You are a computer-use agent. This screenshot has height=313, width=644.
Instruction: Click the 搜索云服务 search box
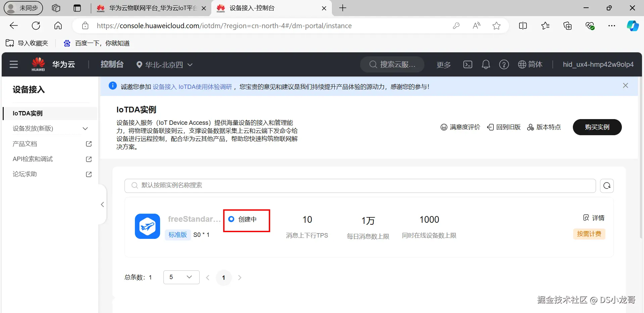[x=392, y=64]
